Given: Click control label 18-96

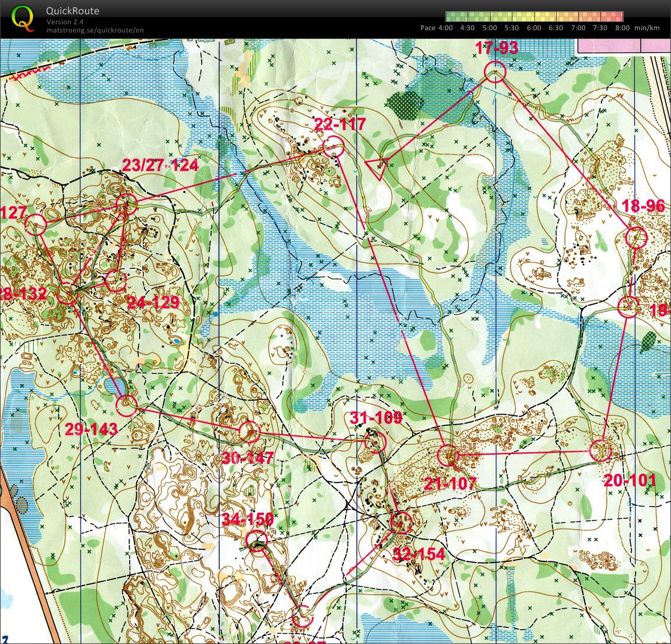Looking at the screenshot, I should click(643, 206).
